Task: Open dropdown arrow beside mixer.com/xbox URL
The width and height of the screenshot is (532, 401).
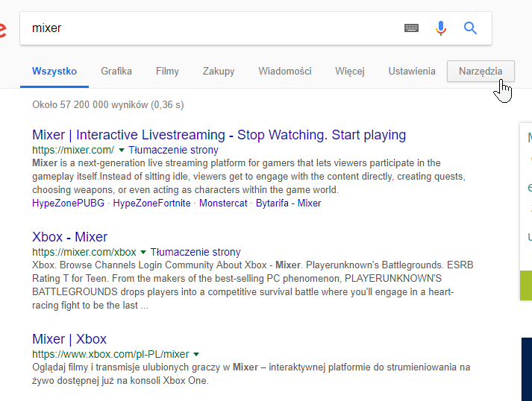Action: coord(143,253)
